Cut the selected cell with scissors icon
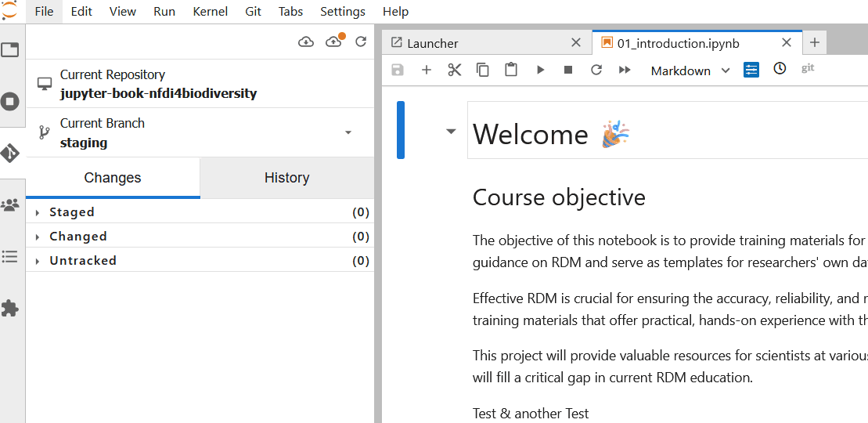The image size is (868, 423). pyautogui.click(x=455, y=70)
